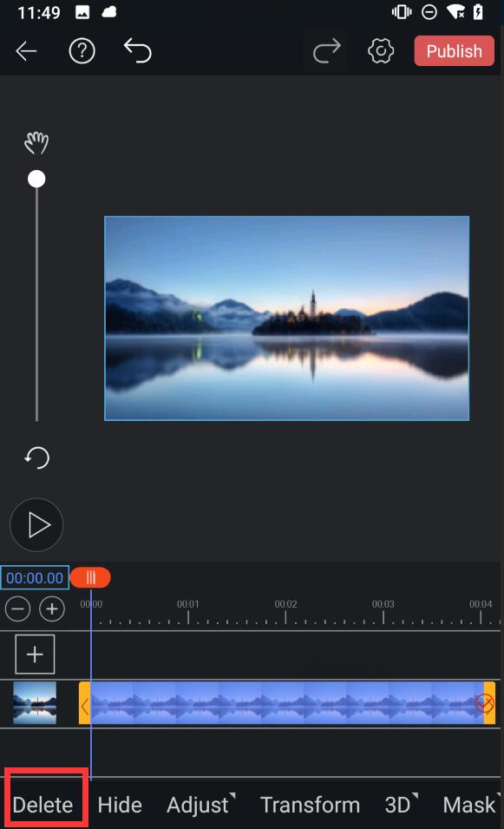Image resolution: width=504 pixels, height=829 pixels.
Task: Expand the 3D options
Action: coord(401,806)
